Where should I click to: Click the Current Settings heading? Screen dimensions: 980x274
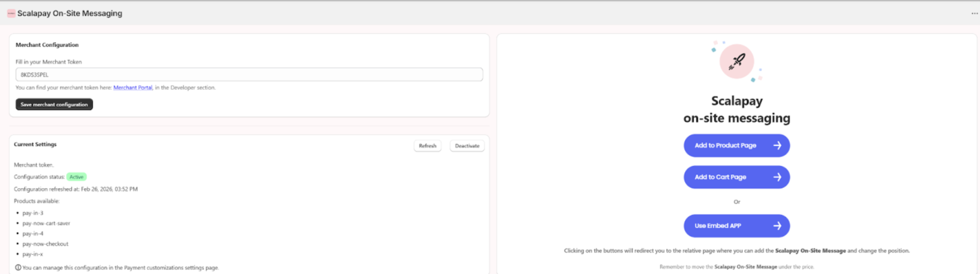35,144
